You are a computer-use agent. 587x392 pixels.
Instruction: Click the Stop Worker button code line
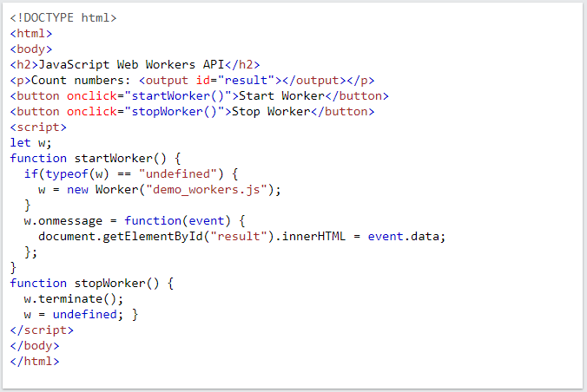pos(192,112)
